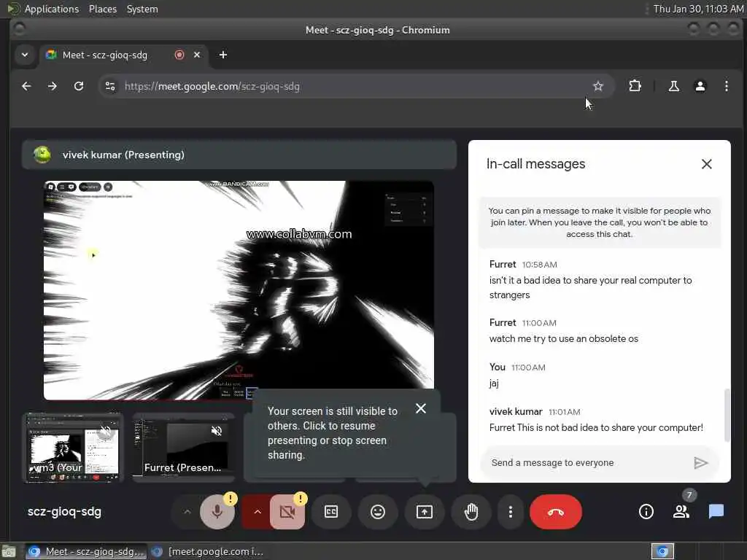747x560 pixels.
Task: Go back in the browser
Action: [27, 86]
